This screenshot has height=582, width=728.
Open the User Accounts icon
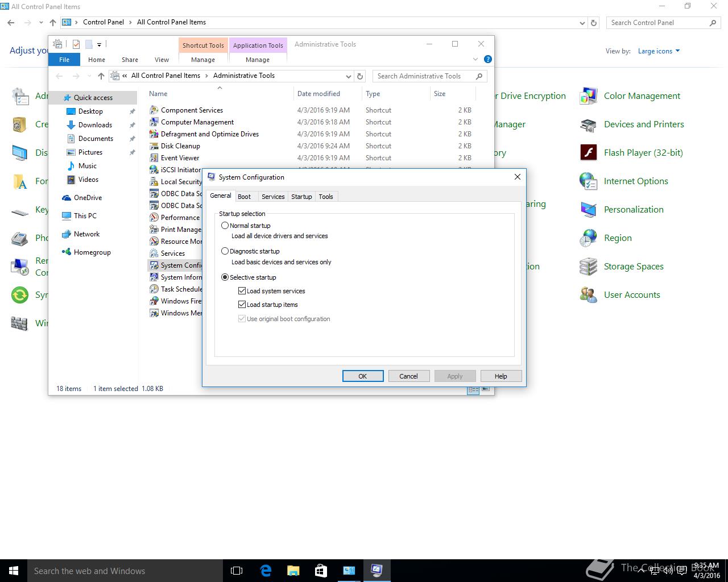pyautogui.click(x=588, y=295)
